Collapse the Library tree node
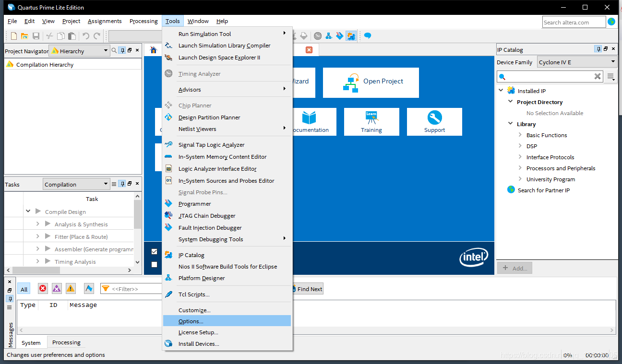Image resolution: width=622 pixels, height=364 pixels. coord(510,124)
